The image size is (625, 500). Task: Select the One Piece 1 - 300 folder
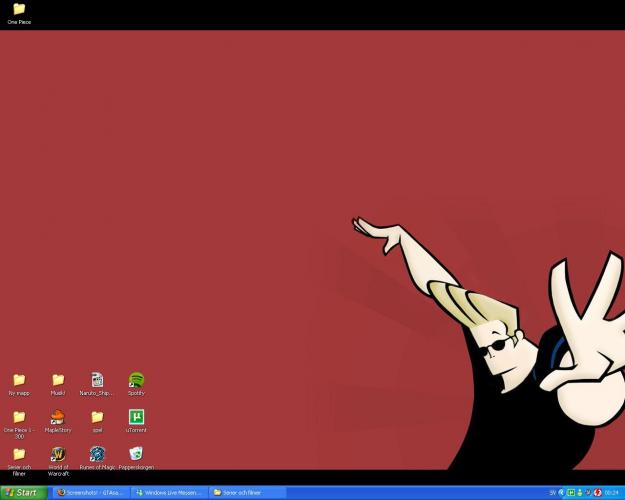(x=19, y=417)
